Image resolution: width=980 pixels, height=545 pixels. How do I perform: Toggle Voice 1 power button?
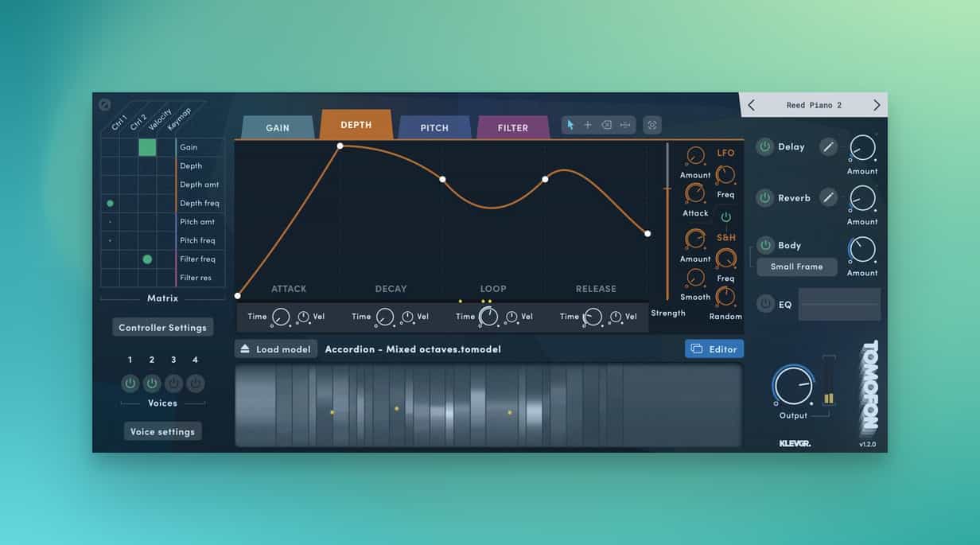tap(130, 383)
